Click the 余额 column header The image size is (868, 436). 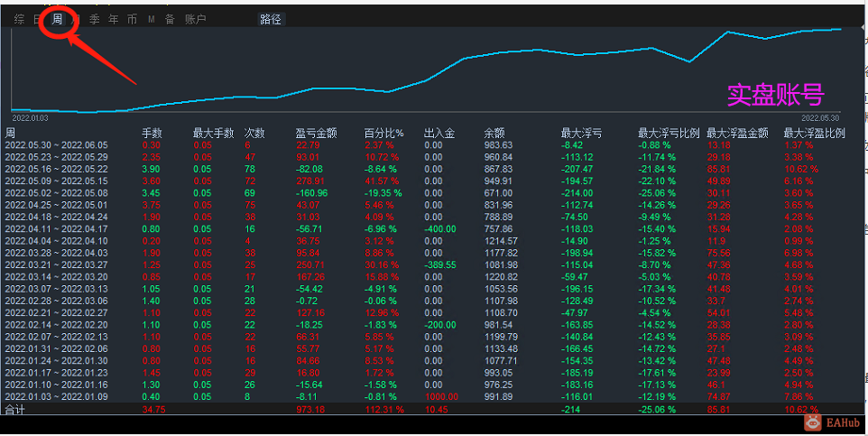pos(494,133)
